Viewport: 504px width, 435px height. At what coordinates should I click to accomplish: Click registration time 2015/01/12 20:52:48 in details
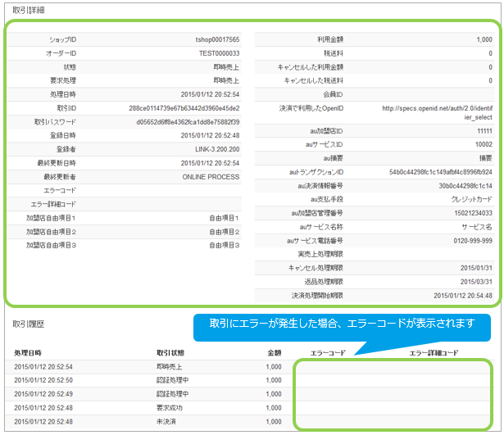[x=210, y=135]
